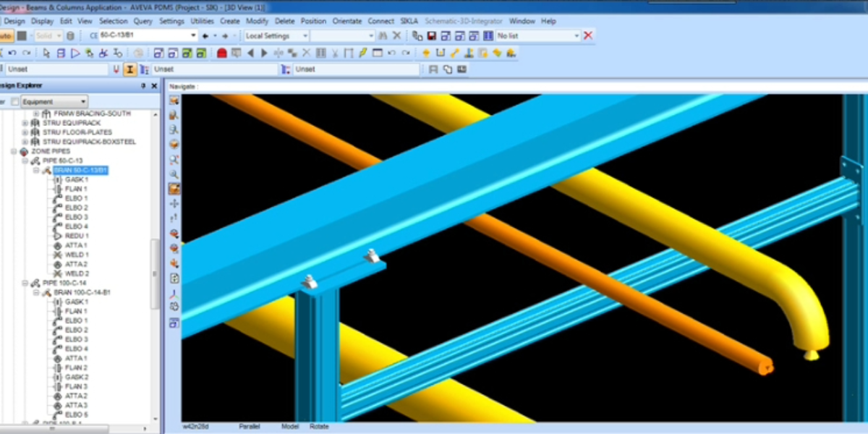Open the Local Settings dropdown
The image size is (868, 434).
(305, 35)
